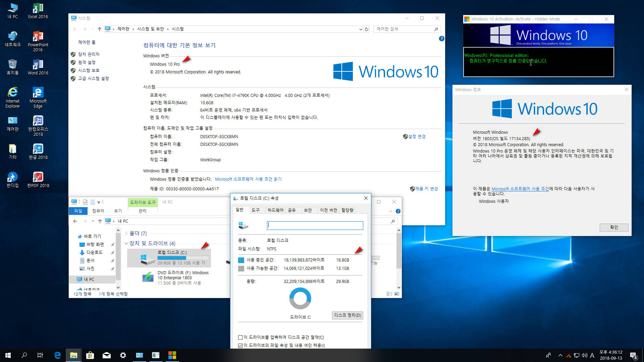Open address bar history dropdown in System window
The height and width of the screenshot is (362, 644).
(361, 29)
